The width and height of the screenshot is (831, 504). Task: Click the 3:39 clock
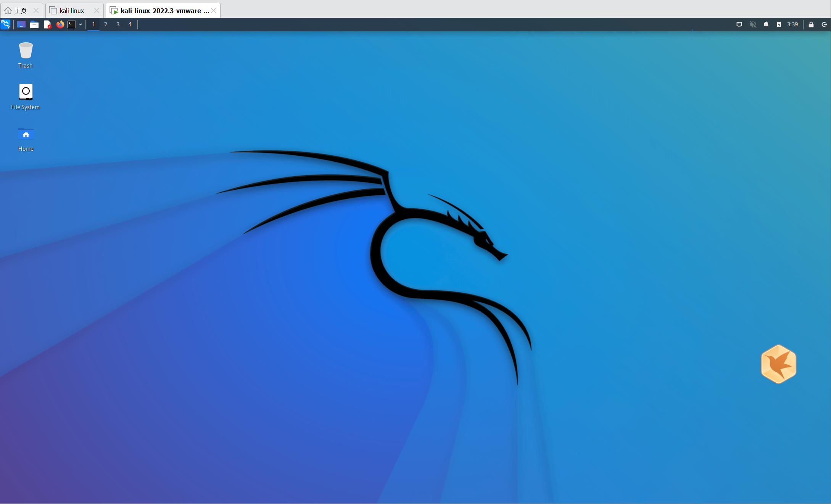tap(792, 24)
